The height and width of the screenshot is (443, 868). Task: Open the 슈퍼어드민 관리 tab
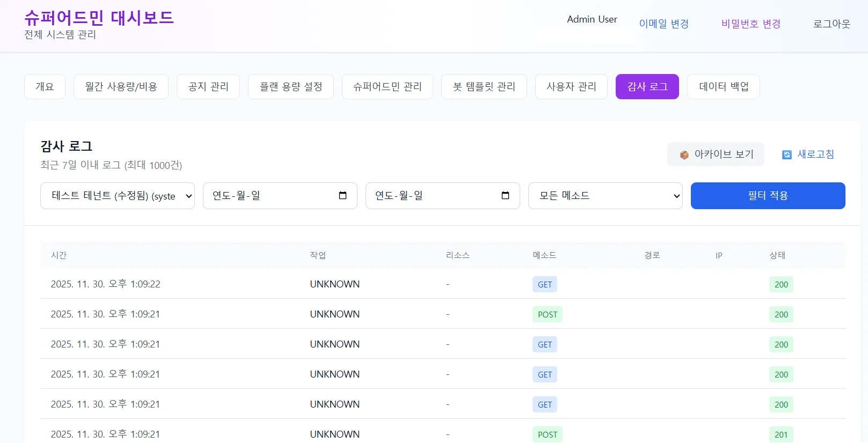pyautogui.click(x=387, y=87)
